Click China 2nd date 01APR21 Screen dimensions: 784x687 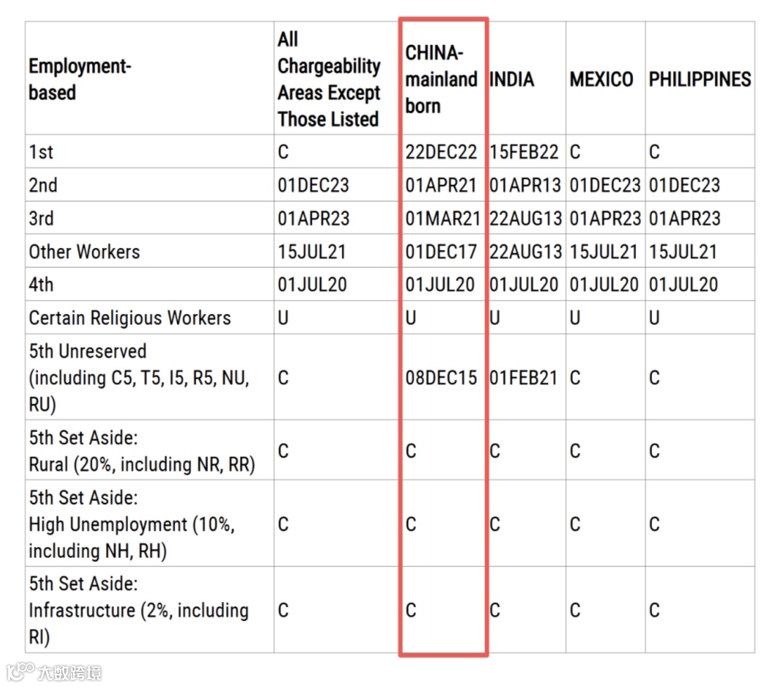point(441,186)
